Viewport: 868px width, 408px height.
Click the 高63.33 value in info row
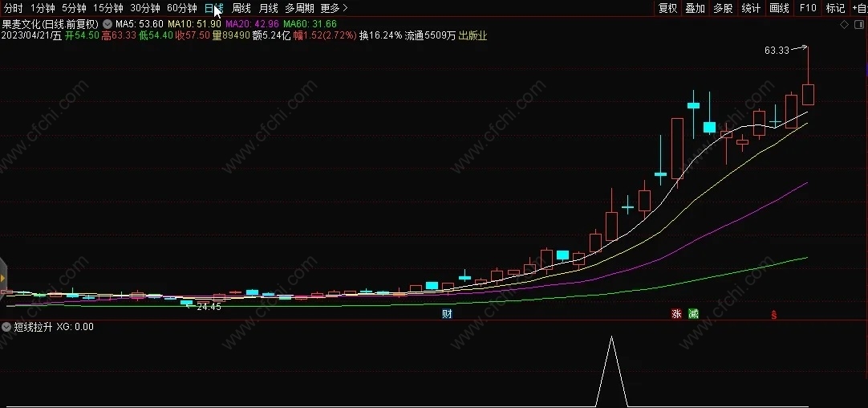119,36
